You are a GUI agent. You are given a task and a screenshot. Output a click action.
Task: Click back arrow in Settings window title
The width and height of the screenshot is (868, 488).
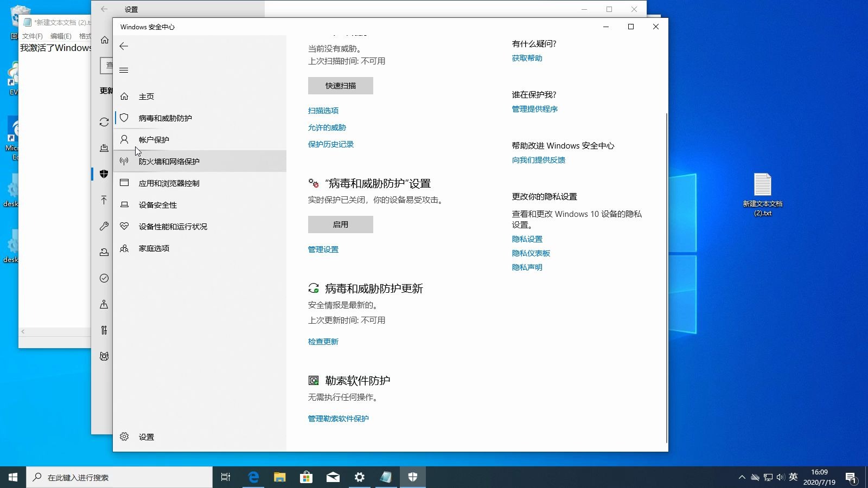104,9
